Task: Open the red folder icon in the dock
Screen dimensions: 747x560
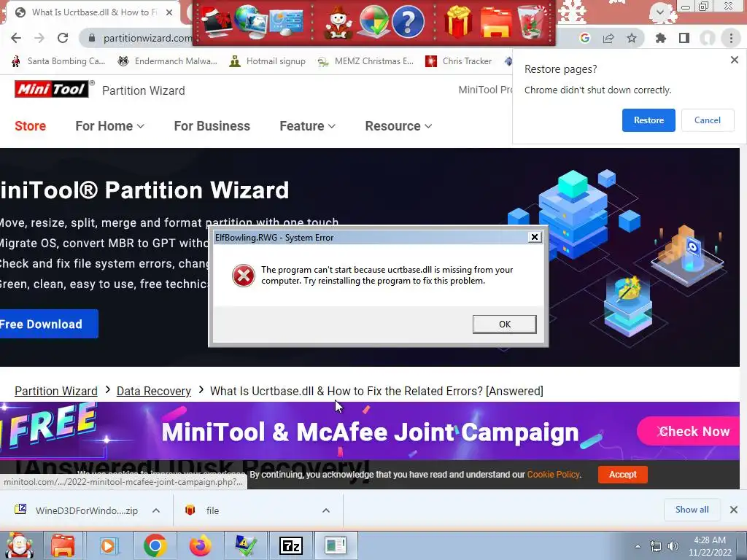Action: point(495,22)
